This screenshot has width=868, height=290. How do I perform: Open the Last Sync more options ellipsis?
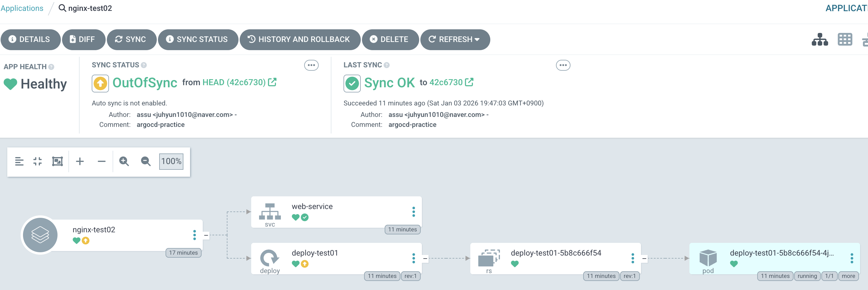[x=563, y=65]
